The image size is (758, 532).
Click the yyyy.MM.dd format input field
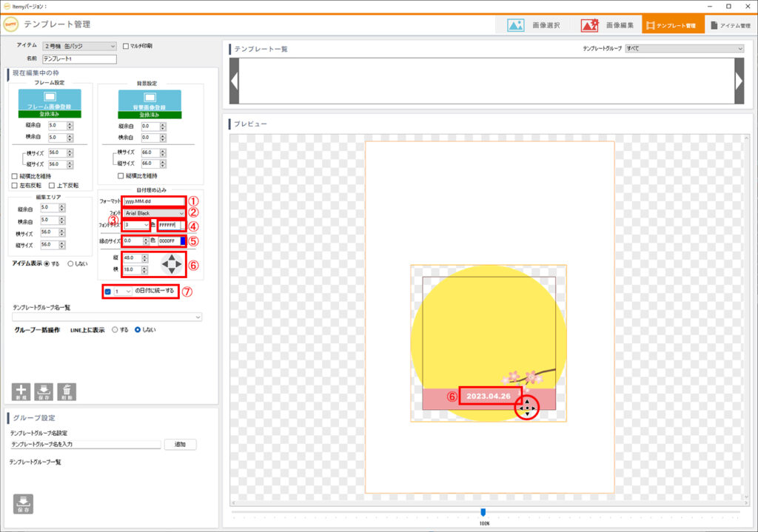click(153, 201)
